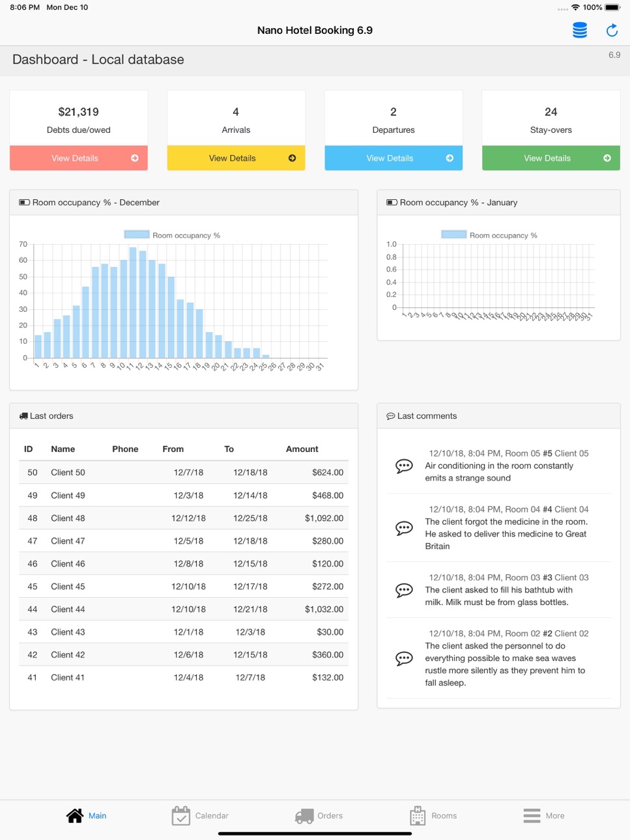This screenshot has height=840, width=630.
Task: Tap the truck icon beside Last orders
Action: 23,416
